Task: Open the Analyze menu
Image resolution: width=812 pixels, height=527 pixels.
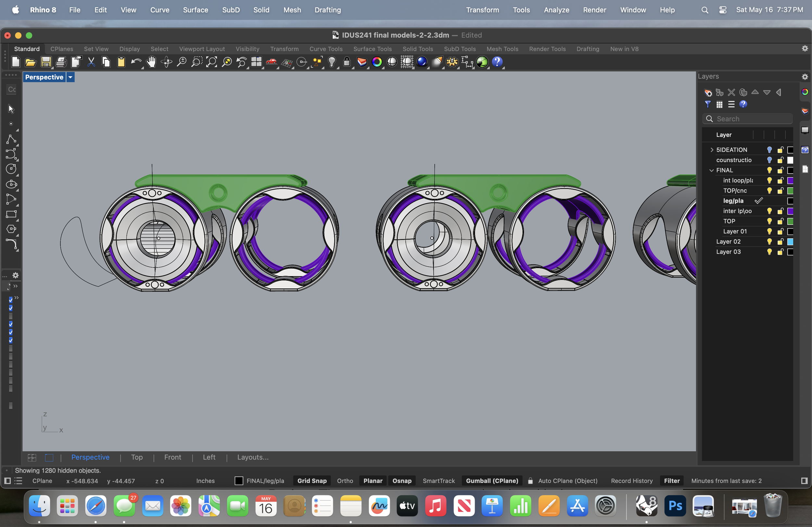Action: (556, 10)
